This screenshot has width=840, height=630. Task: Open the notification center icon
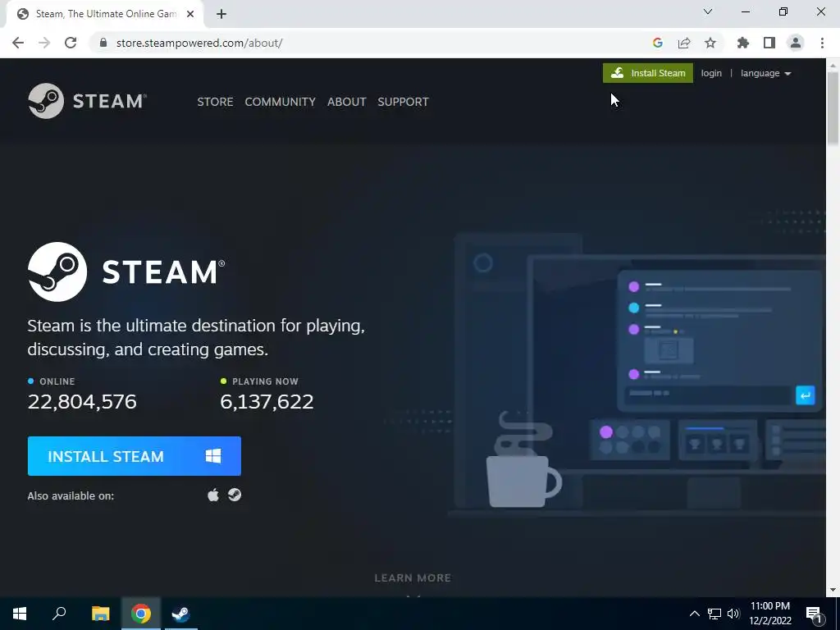tap(815, 614)
